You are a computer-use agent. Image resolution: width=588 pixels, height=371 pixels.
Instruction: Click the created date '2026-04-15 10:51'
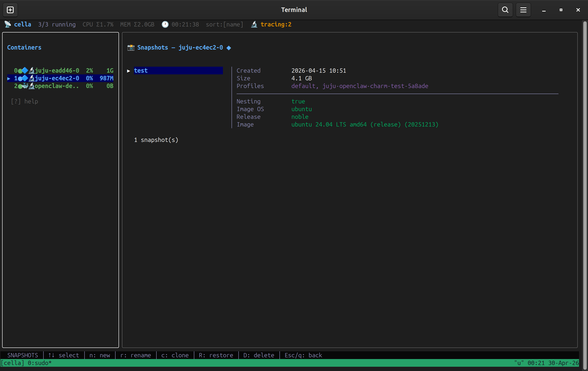(319, 71)
